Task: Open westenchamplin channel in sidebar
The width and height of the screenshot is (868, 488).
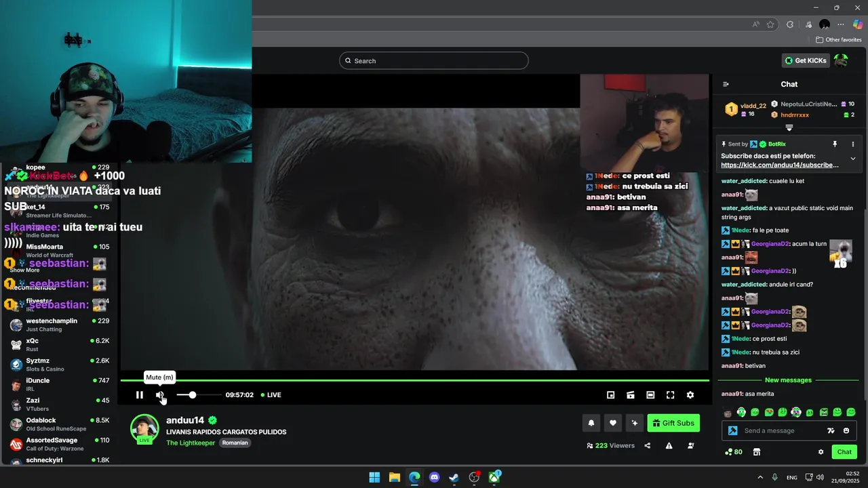Action: tap(60, 325)
